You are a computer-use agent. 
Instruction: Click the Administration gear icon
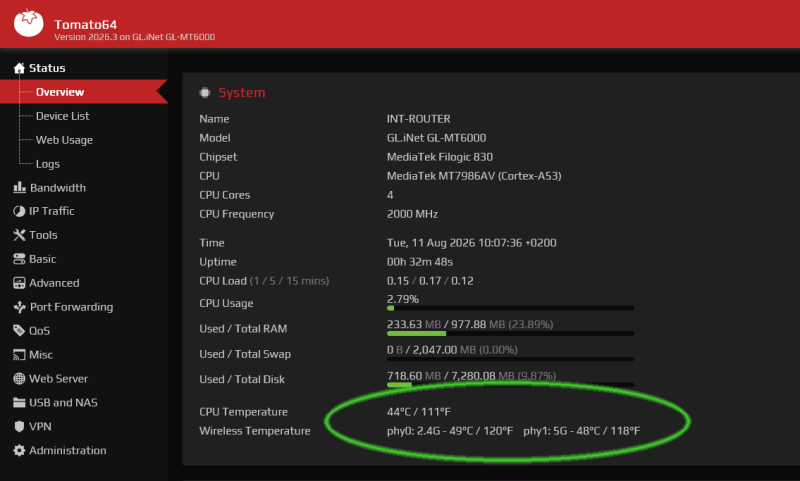point(19,450)
